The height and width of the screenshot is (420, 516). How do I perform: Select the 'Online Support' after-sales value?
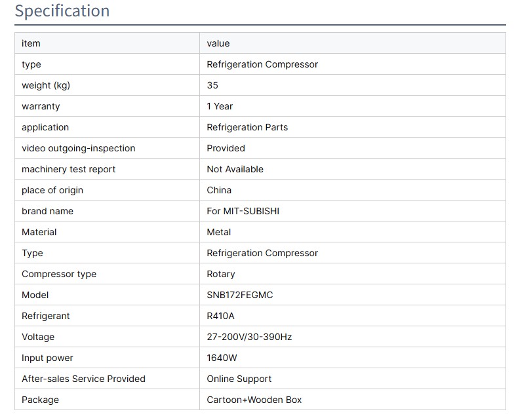point(239,379)
